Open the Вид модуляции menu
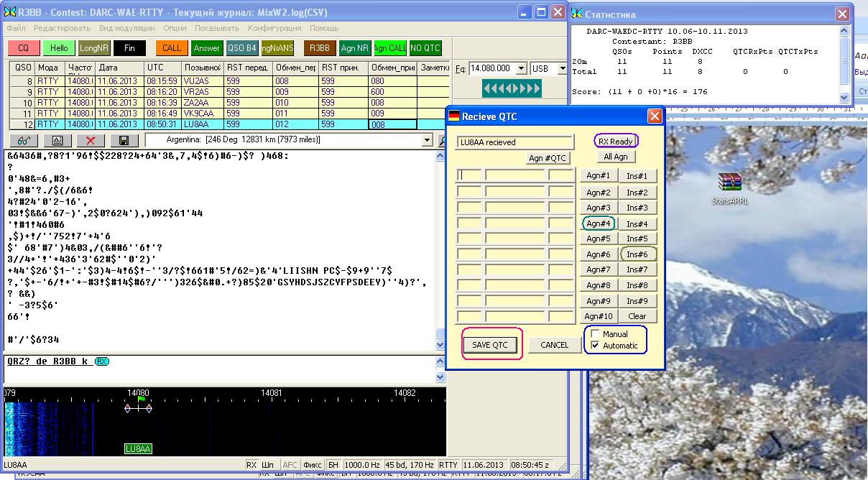This screenshot has width=868, height=480. (x=126, y=28)
